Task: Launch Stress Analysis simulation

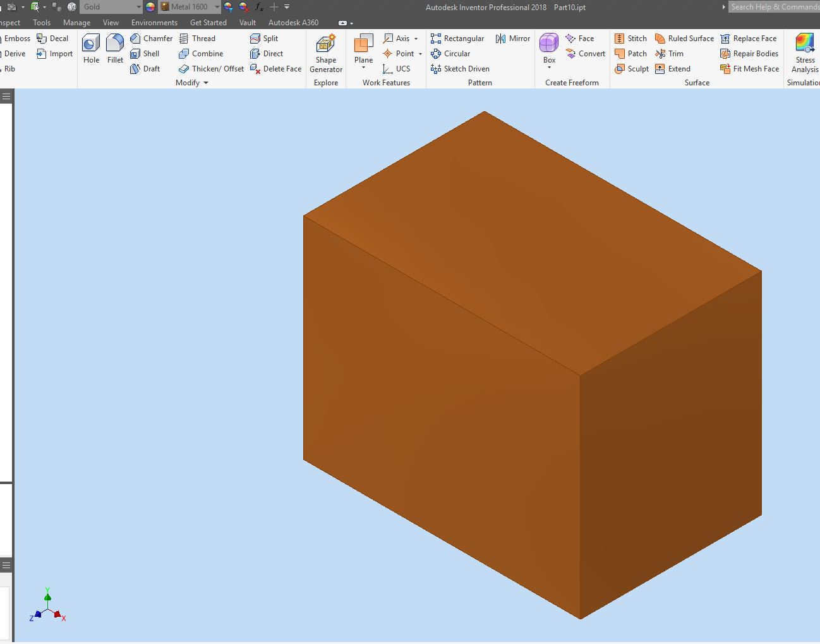Action: click(x=805, y=54)
